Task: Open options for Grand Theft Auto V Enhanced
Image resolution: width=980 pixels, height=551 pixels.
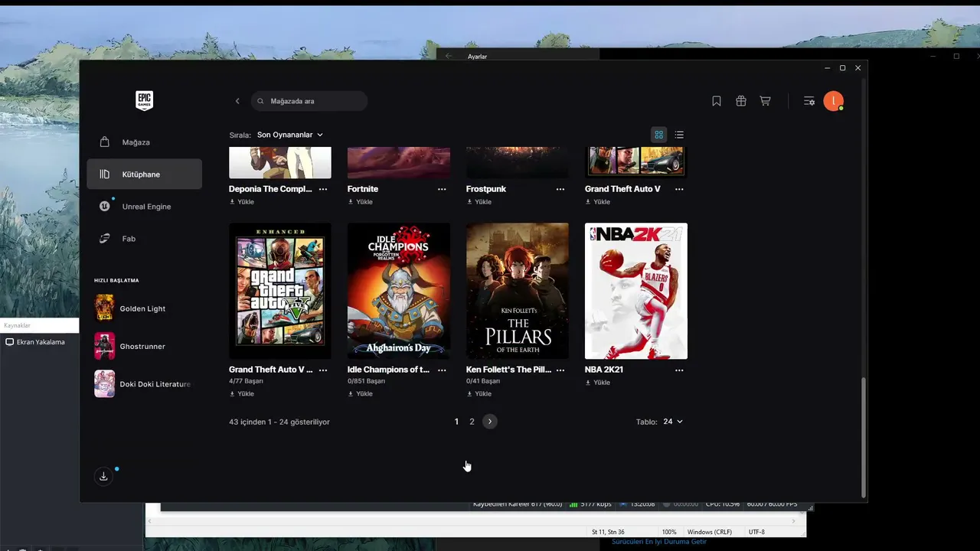Action: click(323, 370)
